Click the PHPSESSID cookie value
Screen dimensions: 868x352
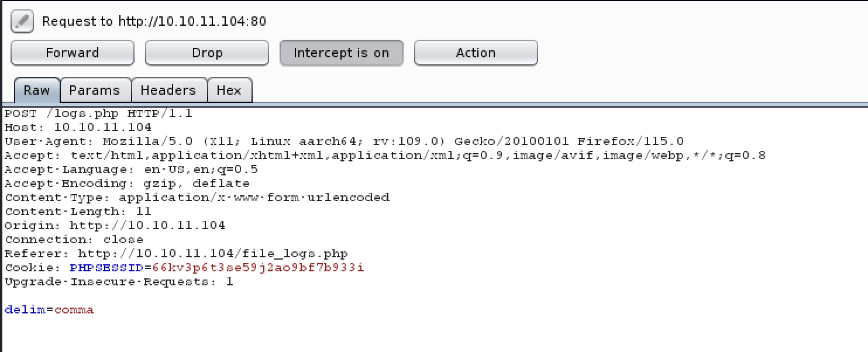click(x=258, y=268)
